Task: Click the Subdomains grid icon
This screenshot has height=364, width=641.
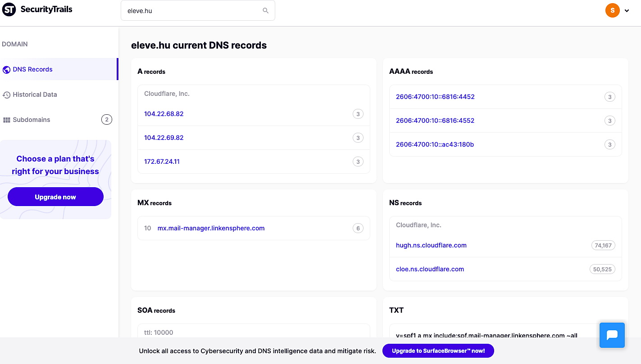Action: pos(6,120)
